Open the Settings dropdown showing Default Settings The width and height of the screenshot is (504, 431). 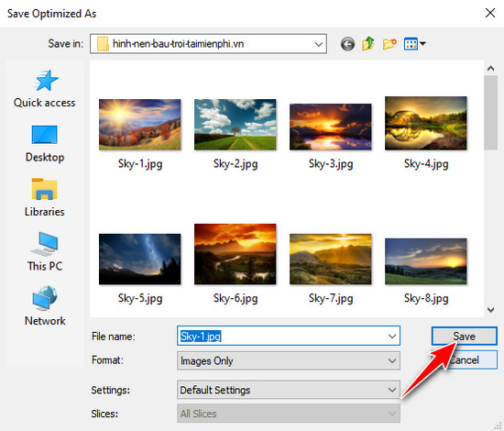pyautogui.click(x=289, y=390)
